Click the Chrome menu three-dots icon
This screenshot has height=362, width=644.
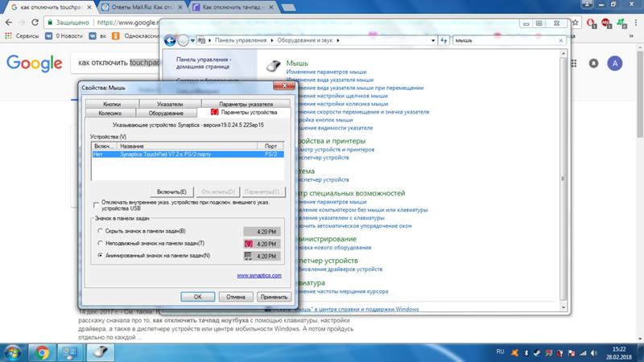point(636,23)
